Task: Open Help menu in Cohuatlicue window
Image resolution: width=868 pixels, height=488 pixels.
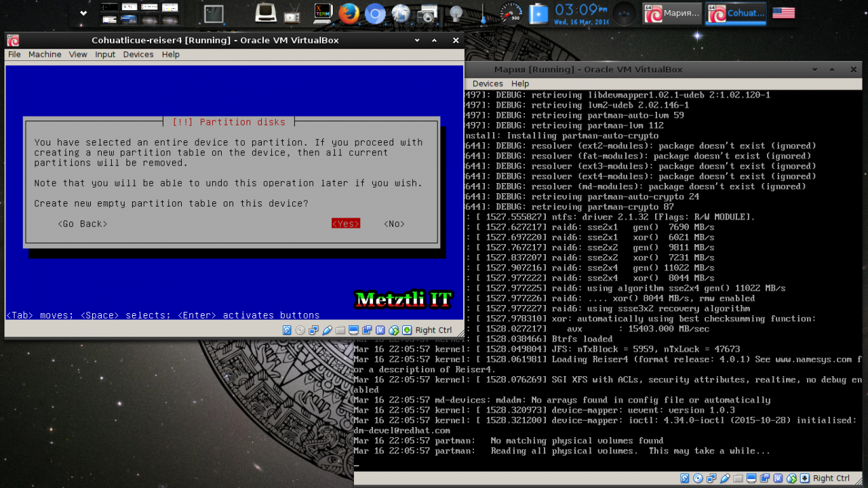Action: point(171,54)
